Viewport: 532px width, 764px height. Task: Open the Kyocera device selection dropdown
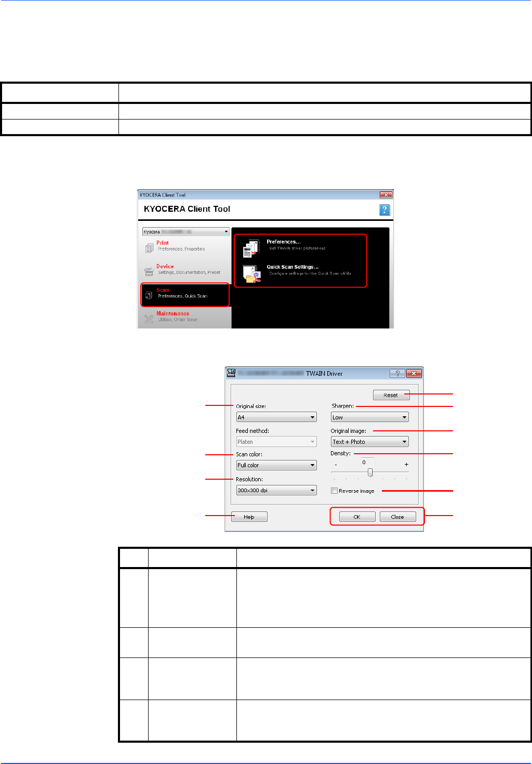coord(186,231)
